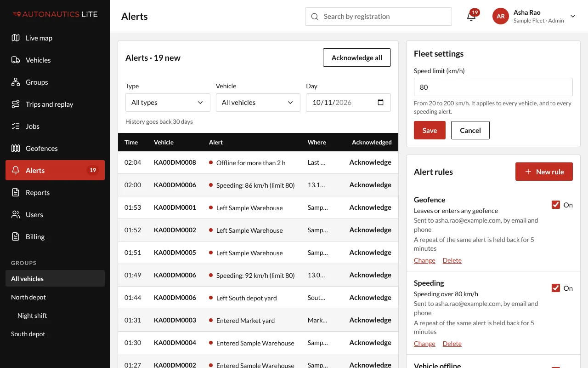This screenshot has width=588, height=368.
Task: Acknowledge the 02:04 offline alert
Action: click(x=370, y=162)
